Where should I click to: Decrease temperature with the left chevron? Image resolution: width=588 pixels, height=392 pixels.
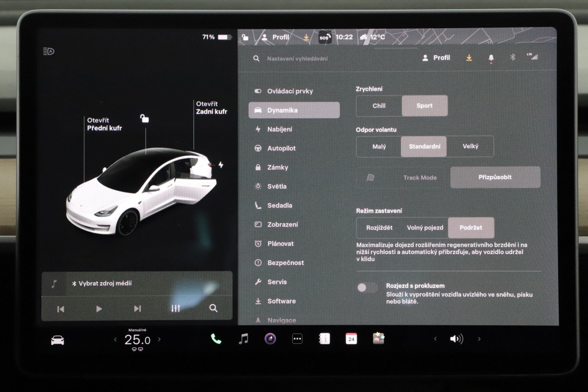(115, 340)
